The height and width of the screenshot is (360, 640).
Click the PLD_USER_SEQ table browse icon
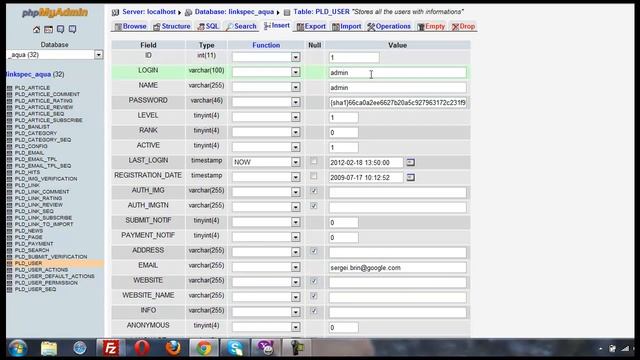(9, 289)
